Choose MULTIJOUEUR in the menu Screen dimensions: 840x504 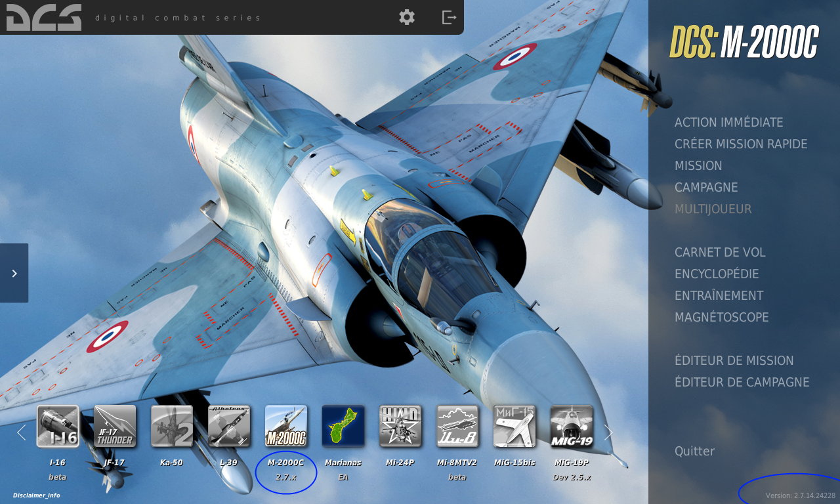tap(713, 209)
